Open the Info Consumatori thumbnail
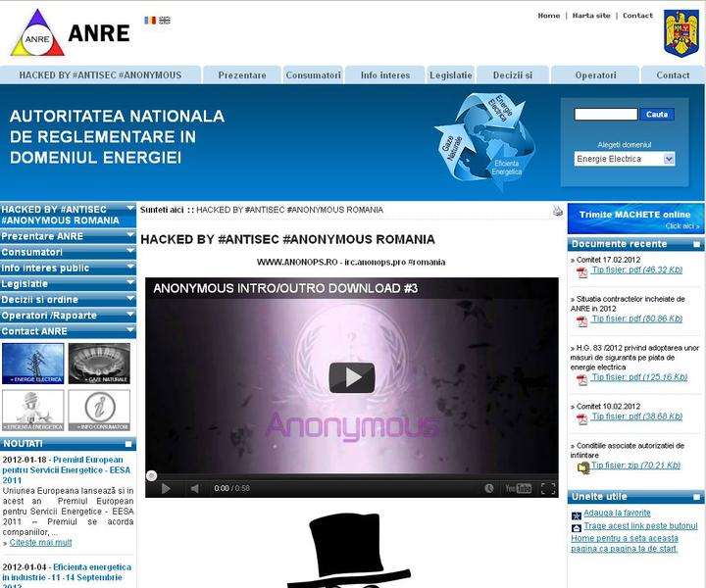 [x=99, y=411]
